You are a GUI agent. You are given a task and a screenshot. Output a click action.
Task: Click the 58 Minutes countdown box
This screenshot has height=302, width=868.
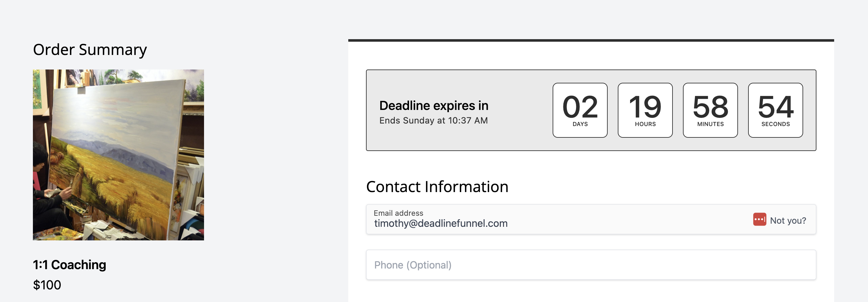click(710, 110)
